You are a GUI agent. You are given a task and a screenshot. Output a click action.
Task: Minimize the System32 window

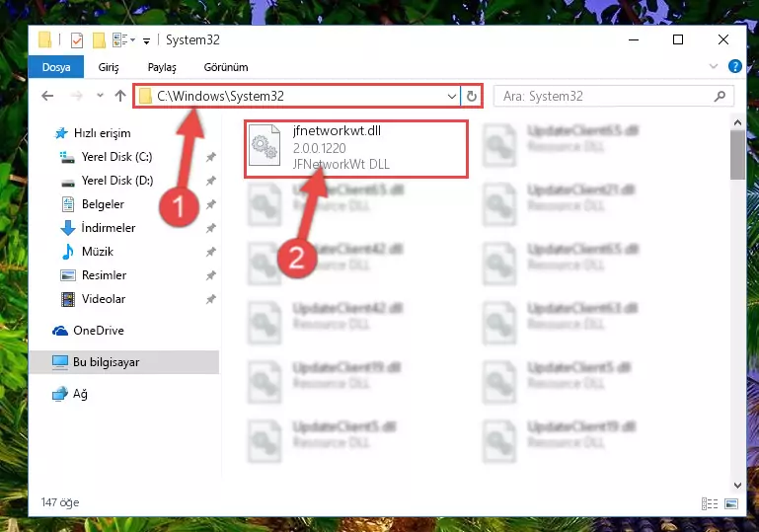[x=633, y=39]
